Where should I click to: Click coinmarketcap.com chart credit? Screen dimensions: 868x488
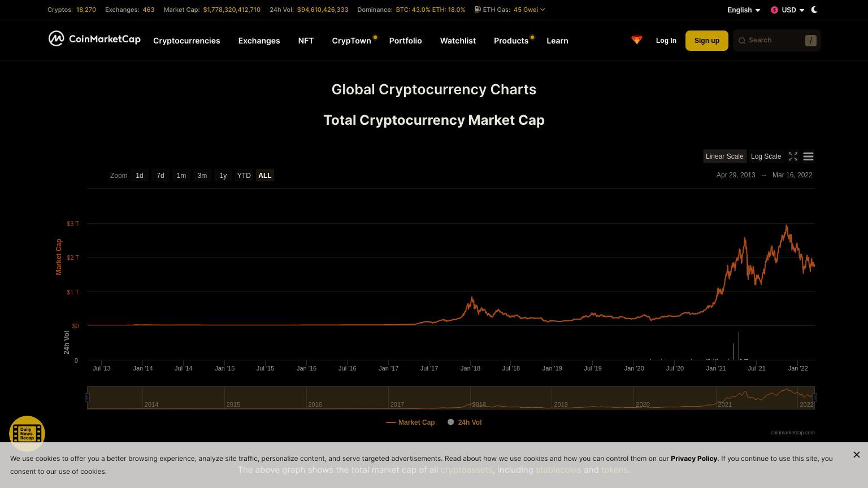click(793, 433)
